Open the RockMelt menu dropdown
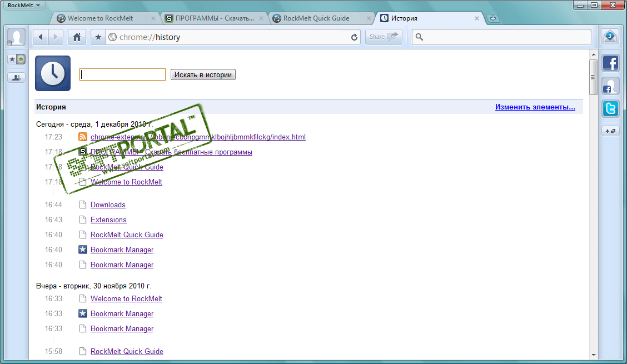 23,6
